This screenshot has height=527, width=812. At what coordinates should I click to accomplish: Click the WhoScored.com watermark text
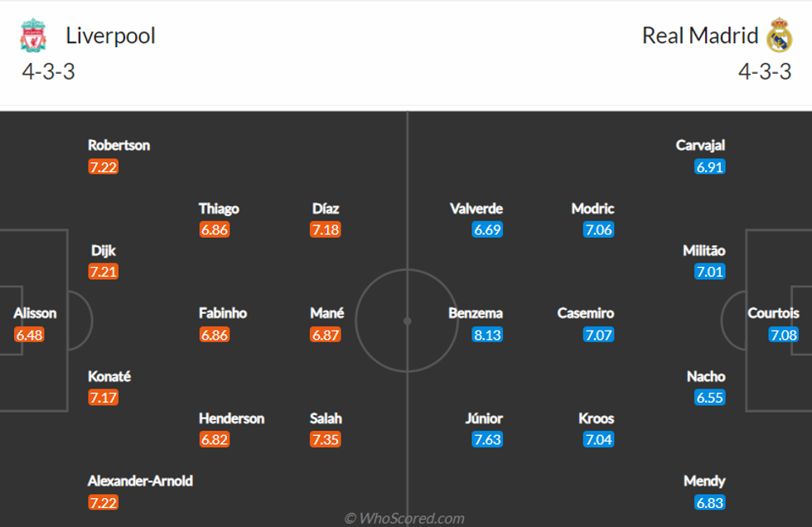404,519
